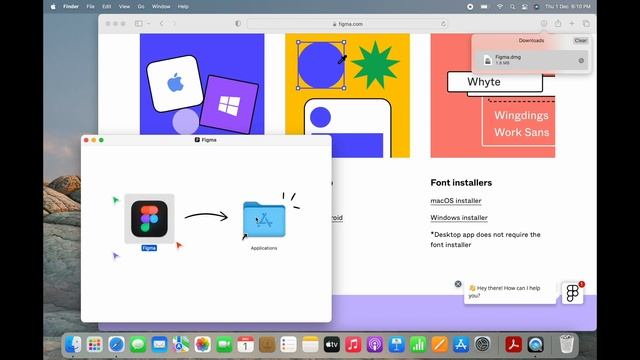
Task: Open Apple TV from the Dock
Action: click(331, 345)
